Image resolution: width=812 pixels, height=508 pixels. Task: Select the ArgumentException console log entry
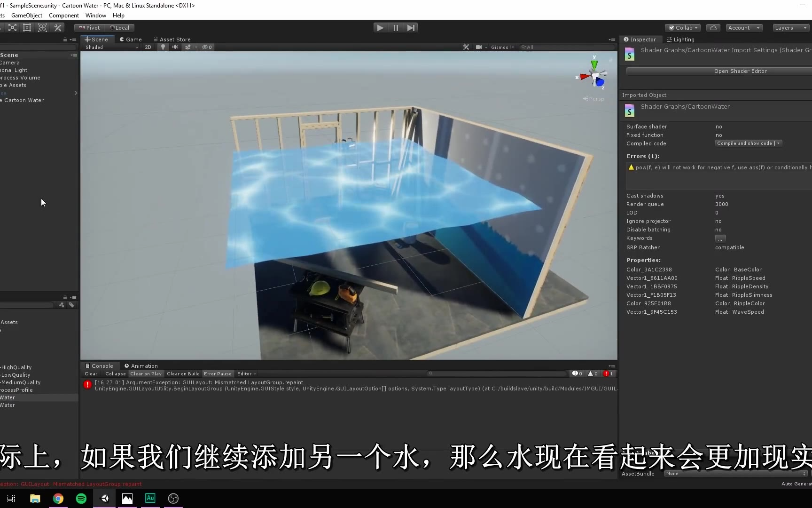[349, 385]
